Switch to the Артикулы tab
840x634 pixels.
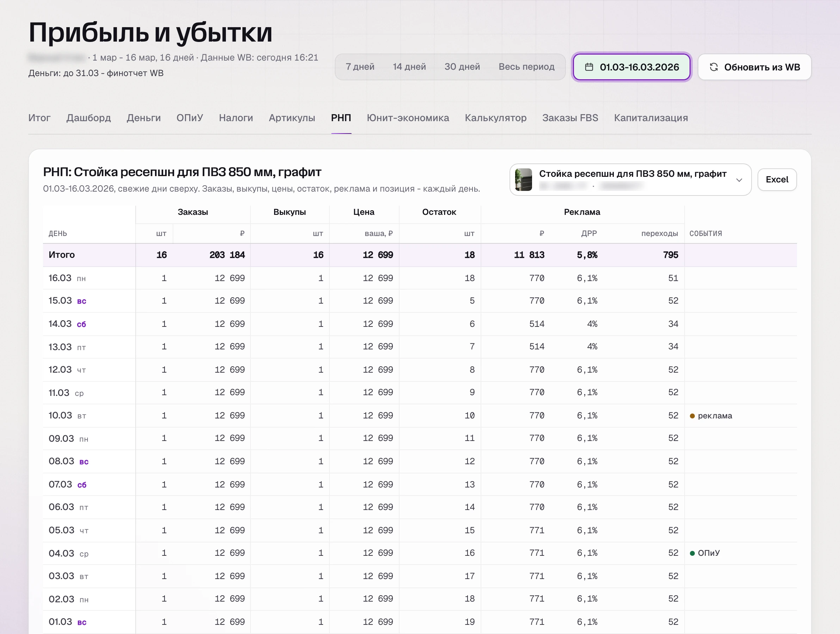coord(292,118)
